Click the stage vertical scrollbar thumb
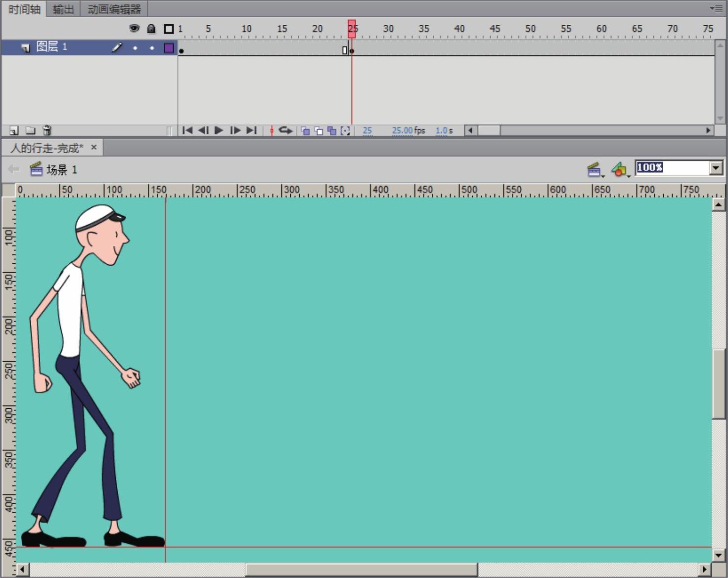The image size is (728, 578). tap(719, 384)
